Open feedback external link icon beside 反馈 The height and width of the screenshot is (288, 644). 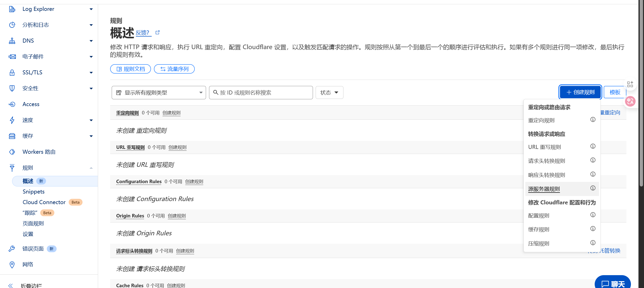(157, 33)
